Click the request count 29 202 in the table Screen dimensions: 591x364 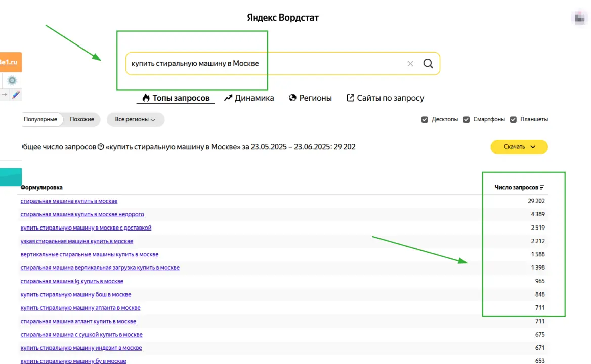tap(536, 201)
